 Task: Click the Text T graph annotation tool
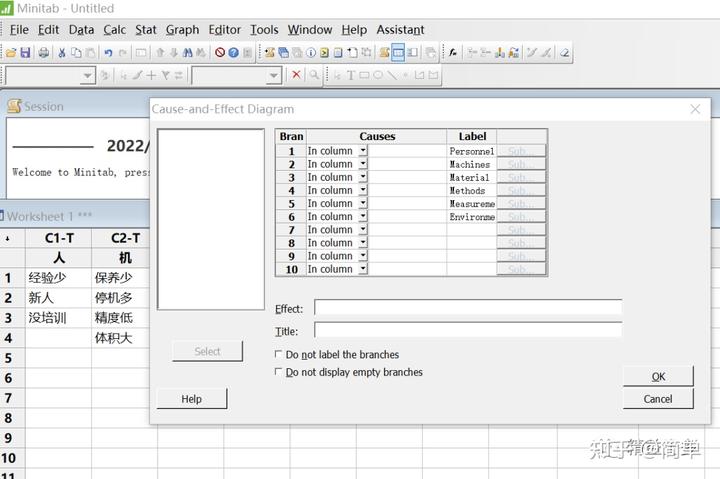pos(351,75)
